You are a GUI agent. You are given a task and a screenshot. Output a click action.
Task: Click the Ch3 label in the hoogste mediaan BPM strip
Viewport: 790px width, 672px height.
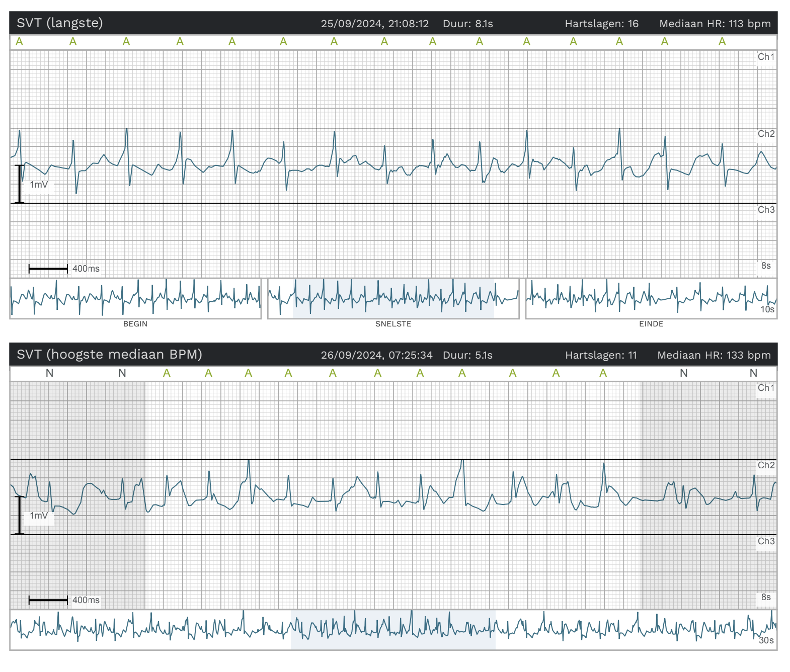click(766, 541)
